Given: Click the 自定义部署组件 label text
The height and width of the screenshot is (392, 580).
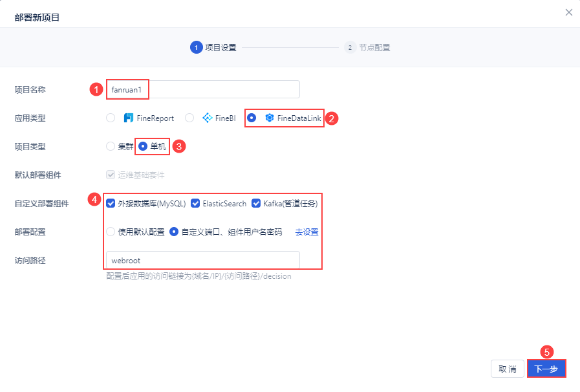Looking at the screenshot, I should 41,204.
